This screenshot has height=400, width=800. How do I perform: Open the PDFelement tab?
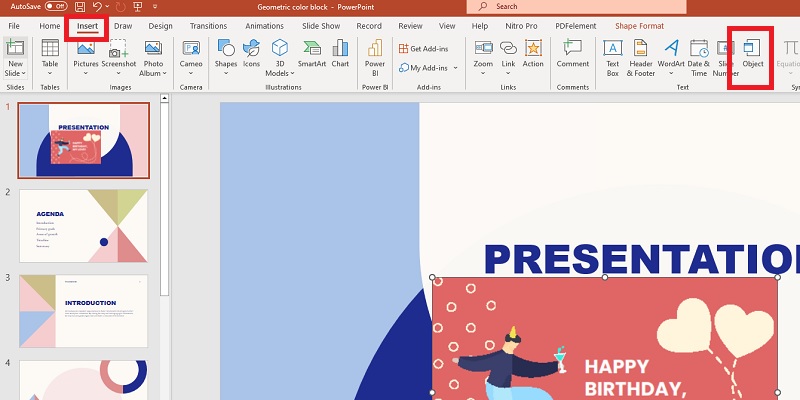pos(576,26)
